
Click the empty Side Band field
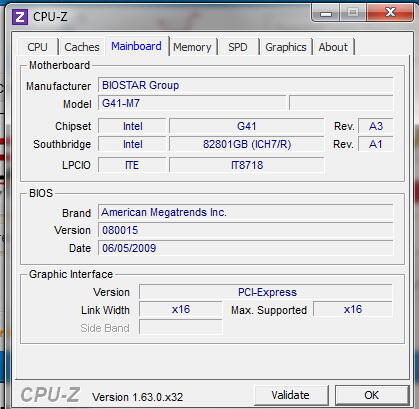click(x=180, y=327)
